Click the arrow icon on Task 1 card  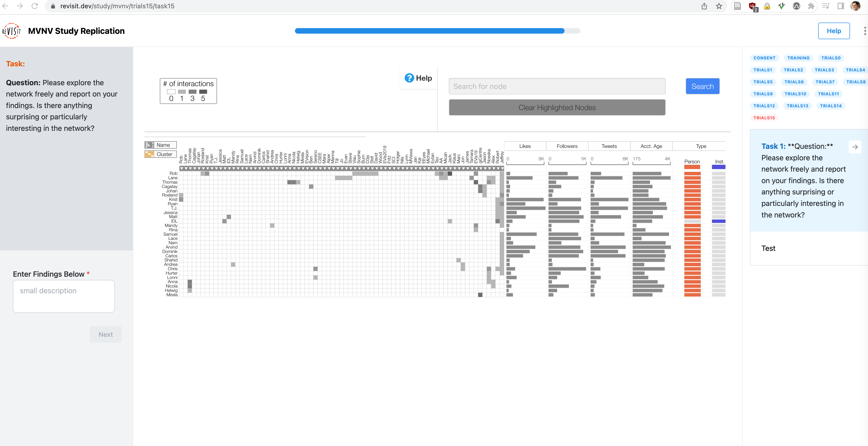(855, 147)
